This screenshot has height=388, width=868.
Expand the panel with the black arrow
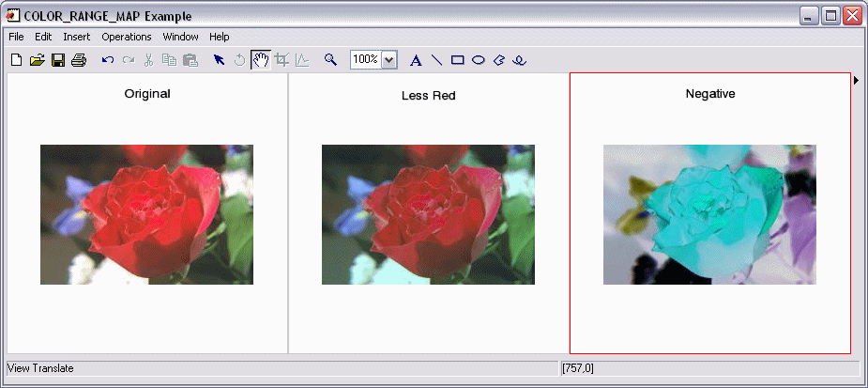point(857,81)
